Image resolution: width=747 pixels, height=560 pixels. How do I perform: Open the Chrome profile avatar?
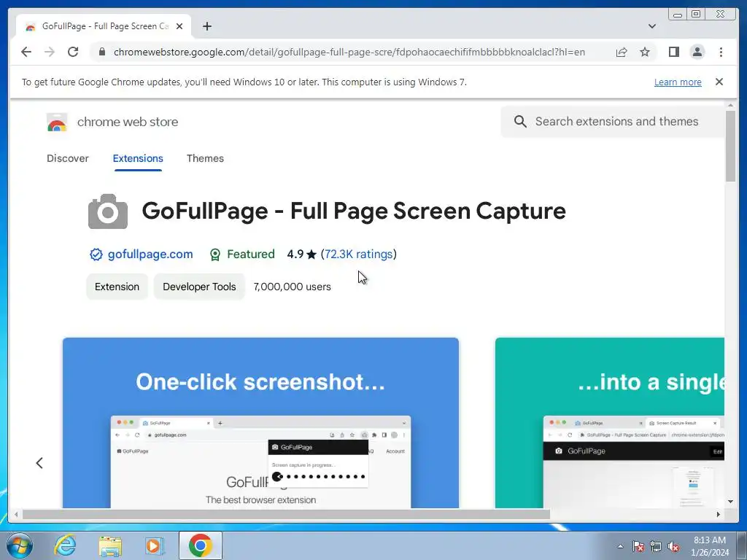(697, 52)
